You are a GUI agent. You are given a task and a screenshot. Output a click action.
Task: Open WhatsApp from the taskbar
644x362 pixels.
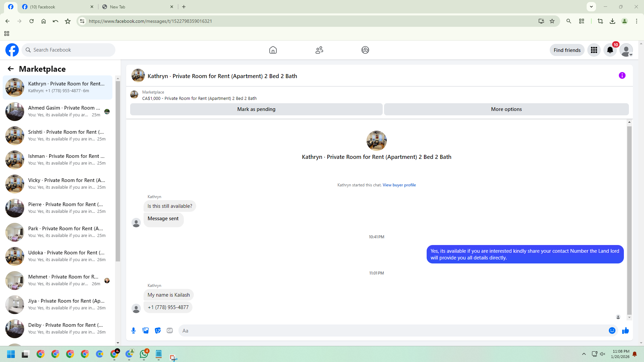tap(144, 354)
